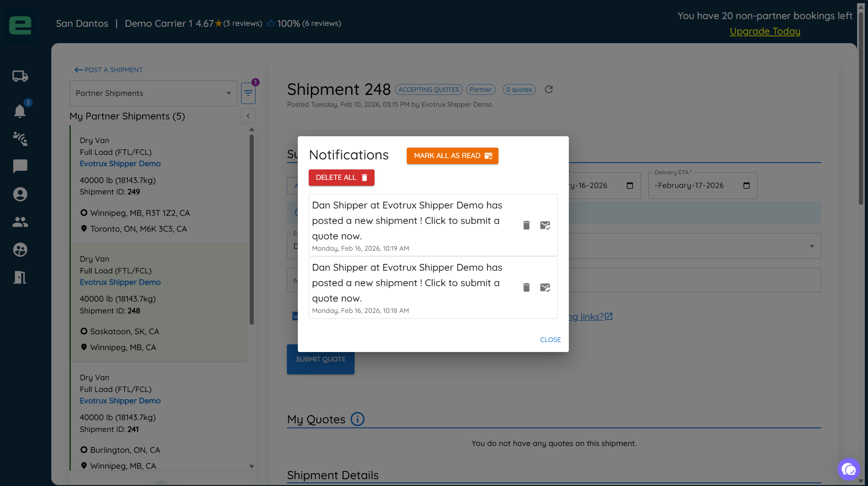868x486 pixels.
Task: Go back to Post a Shipment
Action: 109,70
